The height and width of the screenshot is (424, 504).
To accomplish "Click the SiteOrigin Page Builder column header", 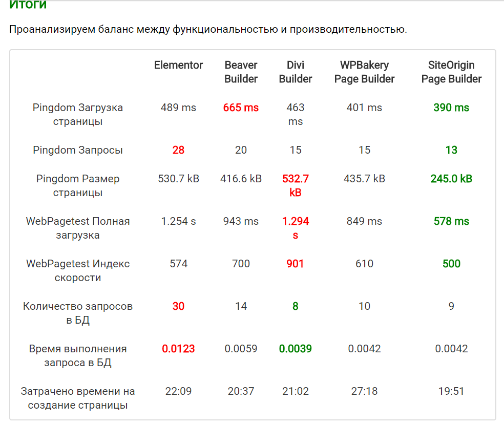I will pyautogui.click(x=451, y=72).
